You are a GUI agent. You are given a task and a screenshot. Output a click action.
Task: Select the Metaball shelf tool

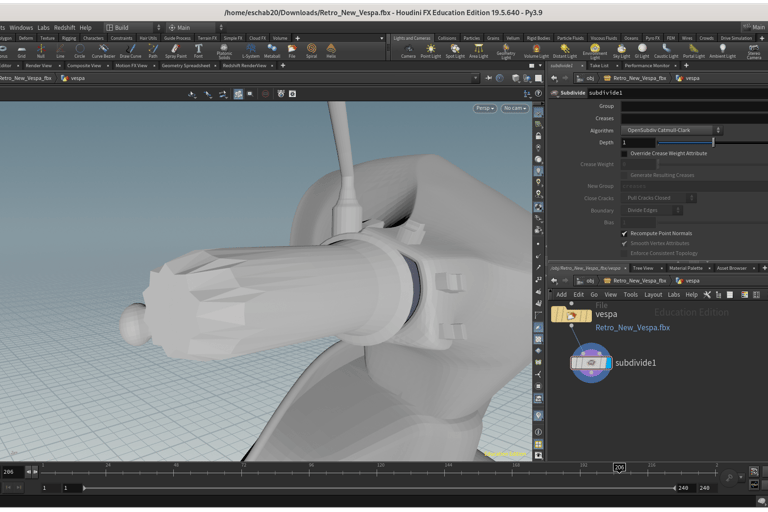(272, 50)
